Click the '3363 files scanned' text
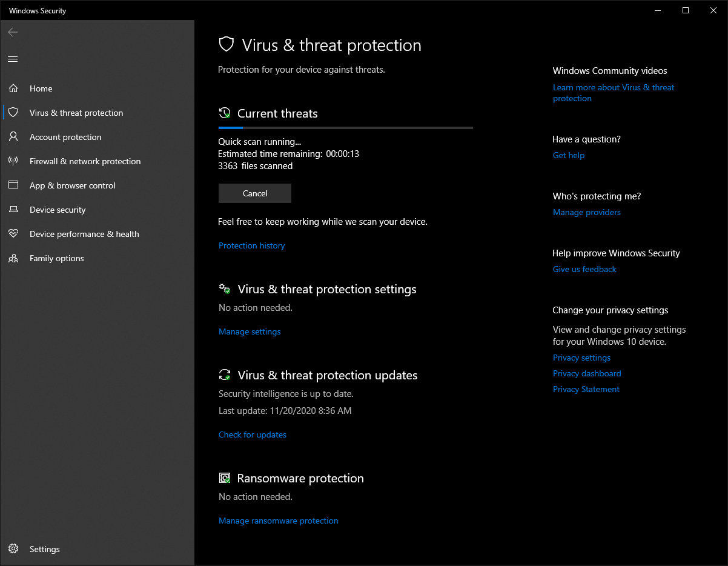The height and width of the screenshot is (566, 728). point(255,165)
